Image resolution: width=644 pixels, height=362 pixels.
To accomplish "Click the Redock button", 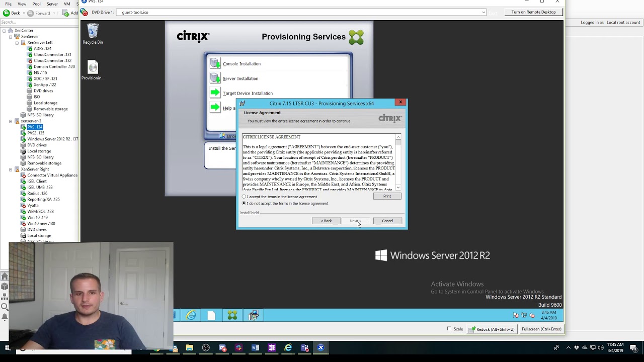I will click(x=492, y=329).
